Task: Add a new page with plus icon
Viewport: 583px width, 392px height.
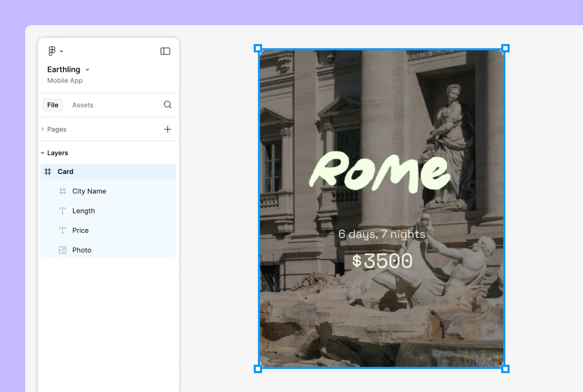Action: point(168,129)
